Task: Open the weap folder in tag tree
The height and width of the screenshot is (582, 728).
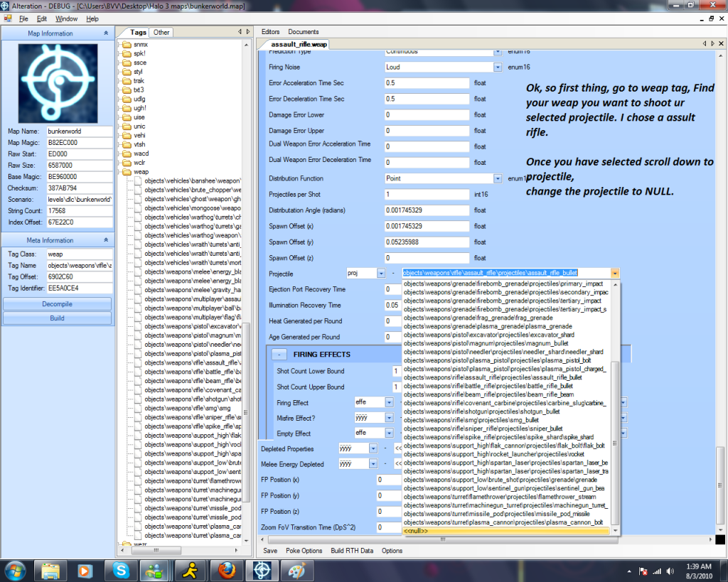Action: [141, 172]
